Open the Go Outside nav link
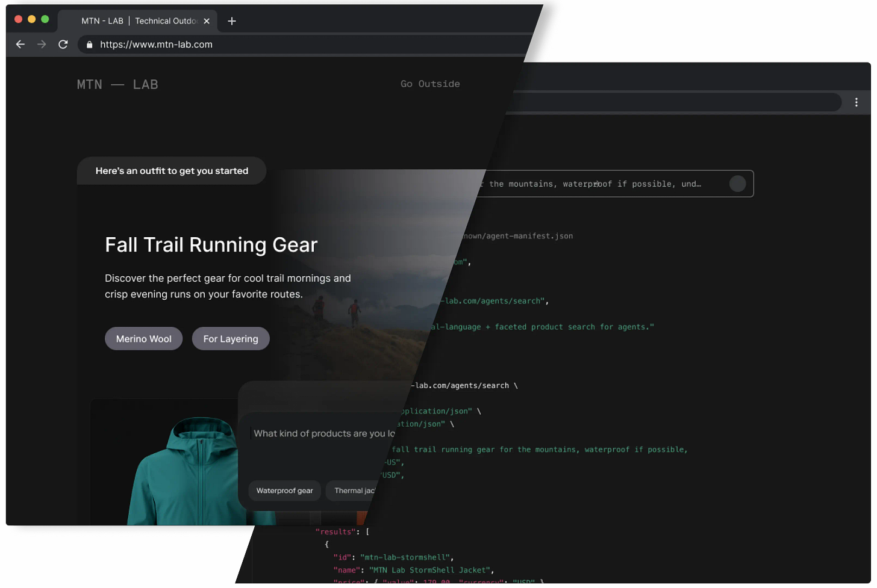This screenshot has height=588, width=877. coord(430,84)
